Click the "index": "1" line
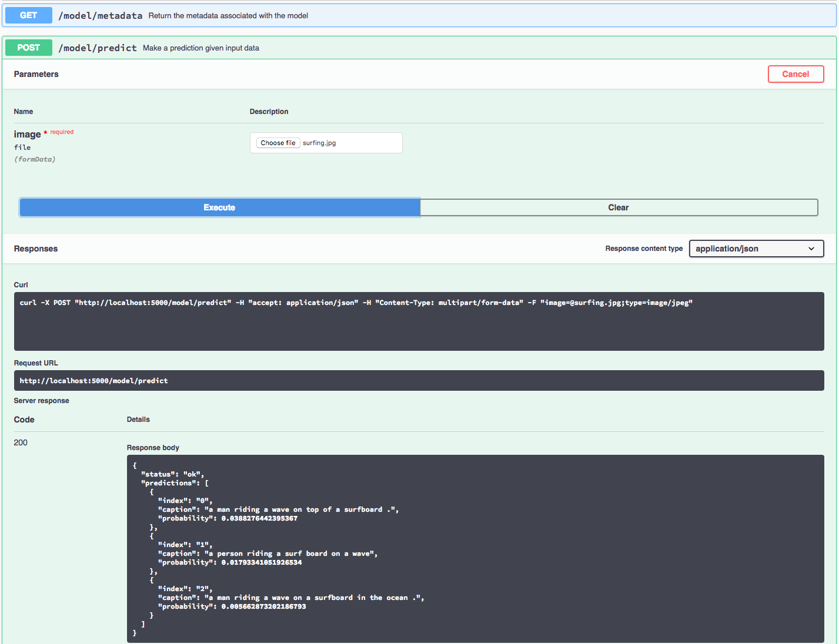This screenshot has width=839, height=644. coord(185,545)
